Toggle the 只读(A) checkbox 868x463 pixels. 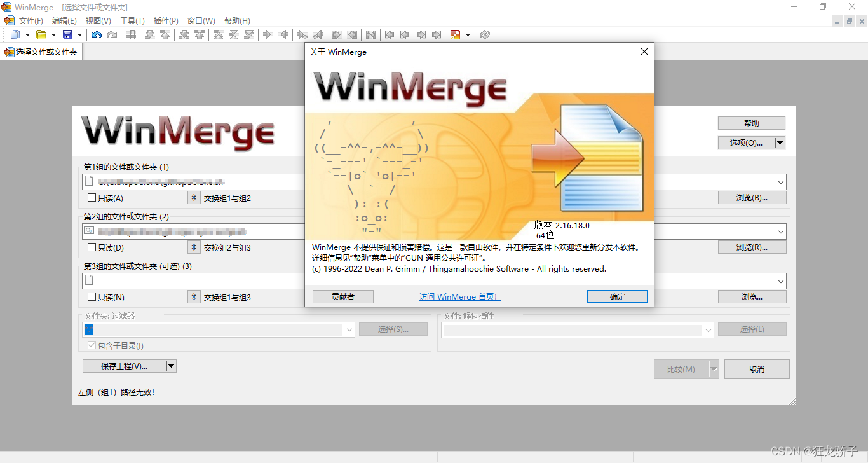click(x=92, y=198)
